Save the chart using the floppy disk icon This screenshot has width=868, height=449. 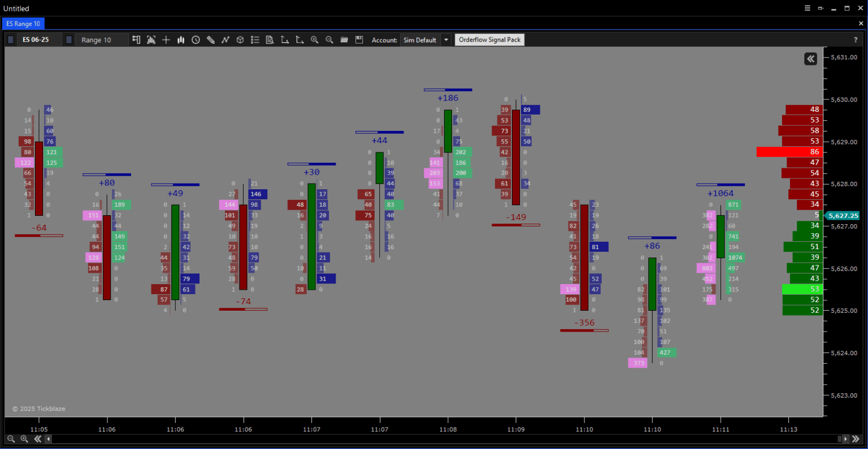point(359,40)
